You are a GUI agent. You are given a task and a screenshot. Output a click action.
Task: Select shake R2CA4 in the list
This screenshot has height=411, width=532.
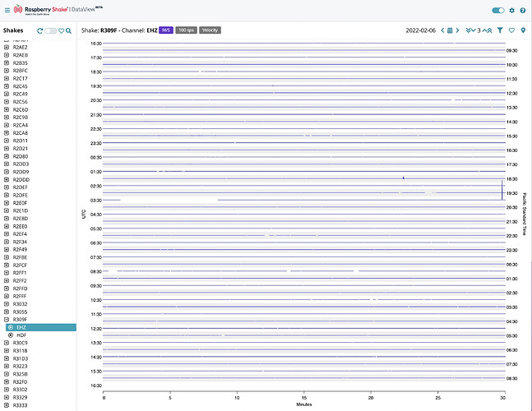(x=21, y=125)
